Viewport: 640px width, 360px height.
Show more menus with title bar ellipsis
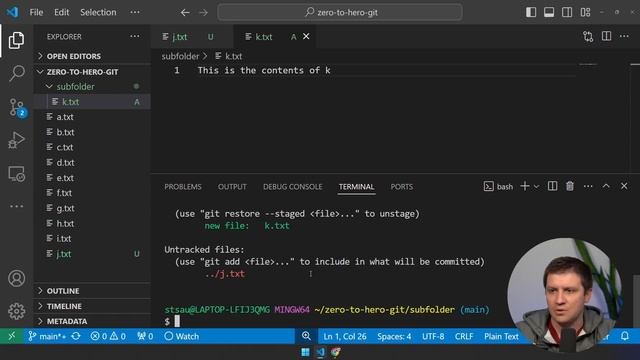(135, 12)
